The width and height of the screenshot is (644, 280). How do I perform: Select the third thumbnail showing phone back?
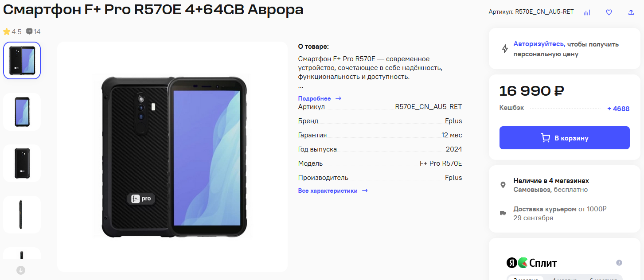coord(22,163)
